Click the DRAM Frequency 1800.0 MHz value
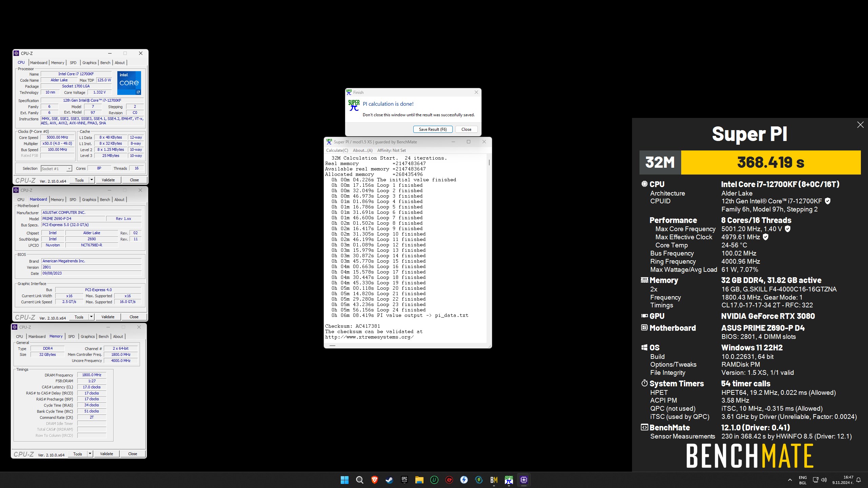 coord(92,375)
